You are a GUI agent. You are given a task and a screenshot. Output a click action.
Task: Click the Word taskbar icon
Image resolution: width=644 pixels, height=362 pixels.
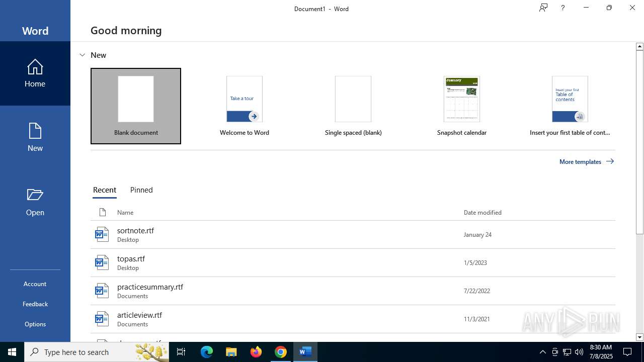pos(305,352)
